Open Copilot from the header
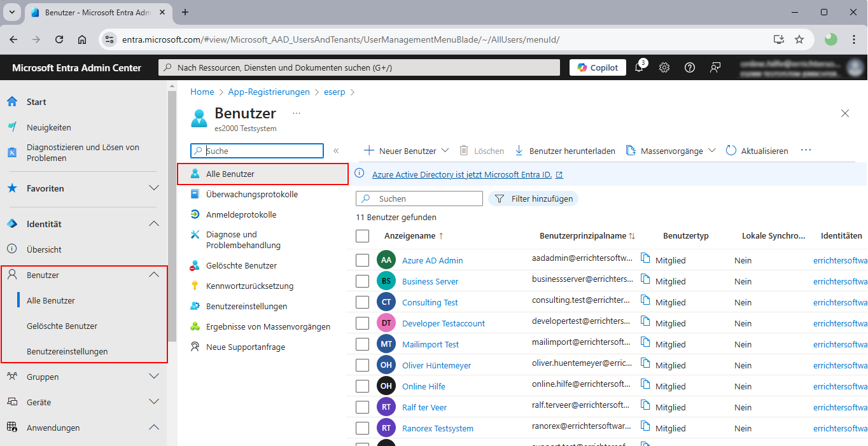This screenshot has width=868, height=446. pyautogui.click(x=598, y=67)
